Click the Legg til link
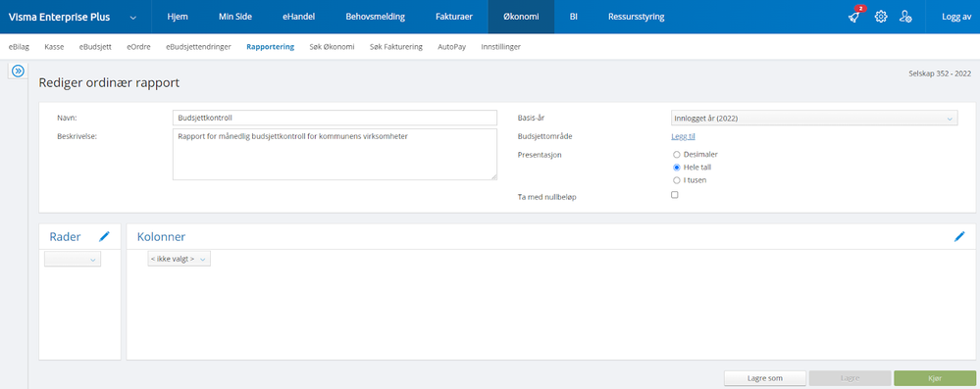The width and height of the screenshot is (980, 389). 683,136
